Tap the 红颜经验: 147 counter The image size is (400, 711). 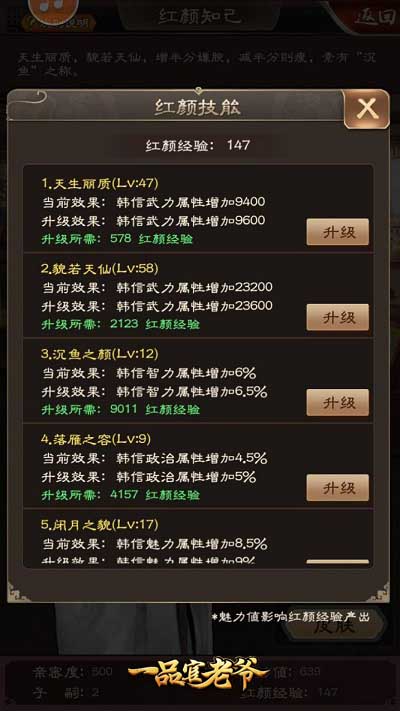point(198,146)
